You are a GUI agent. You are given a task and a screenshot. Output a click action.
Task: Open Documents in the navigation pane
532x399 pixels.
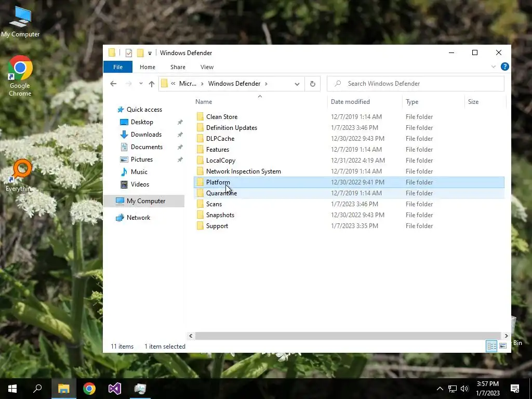[x=147, y=147]
